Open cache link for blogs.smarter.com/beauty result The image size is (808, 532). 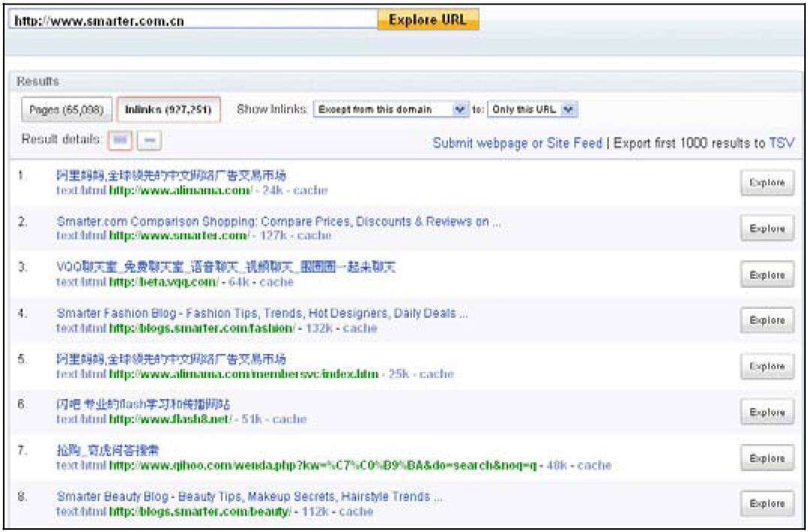[356, 512]
